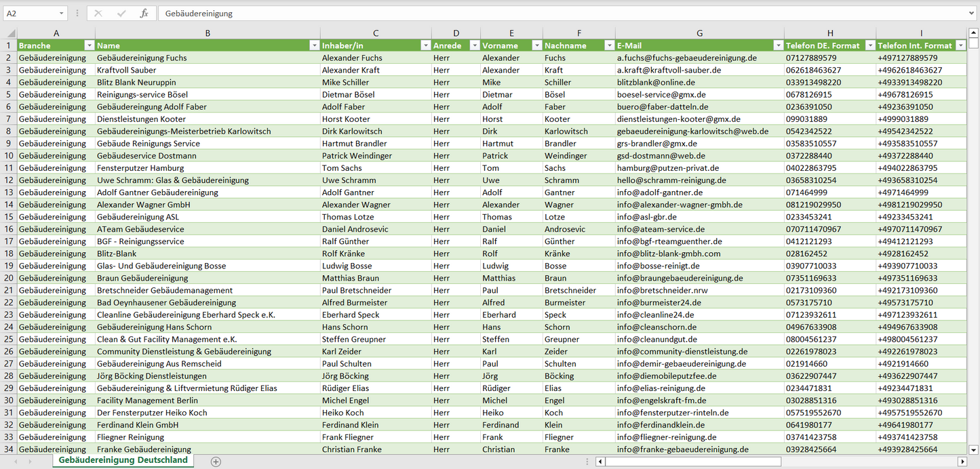Click the Enter checkmark icon in formula bar
Image resolution: width=980 pixels, height=469 pixels.
[121, 14]
